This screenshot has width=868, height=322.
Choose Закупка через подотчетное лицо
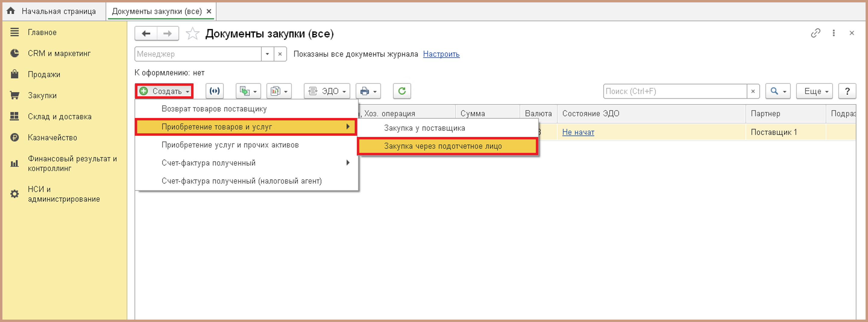[x=448, y=146]
